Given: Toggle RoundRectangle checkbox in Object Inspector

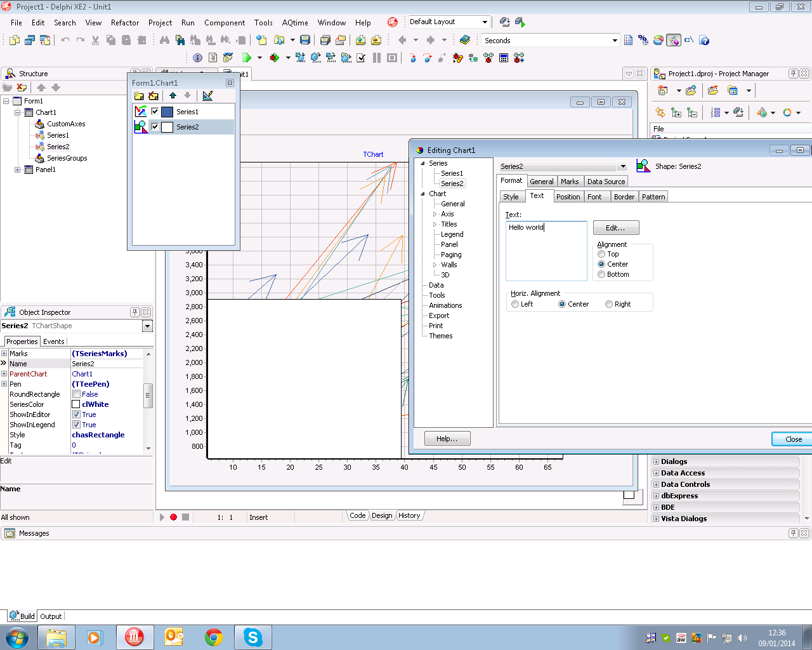Looking at the screenshot, I should 76,394.
